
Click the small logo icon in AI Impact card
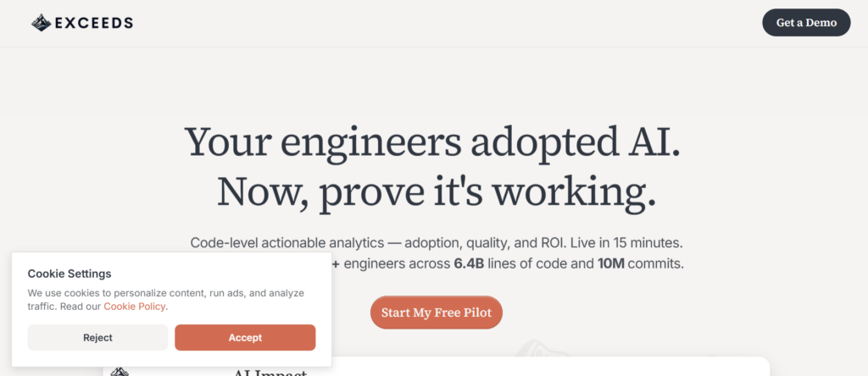(x=120, y=372)
